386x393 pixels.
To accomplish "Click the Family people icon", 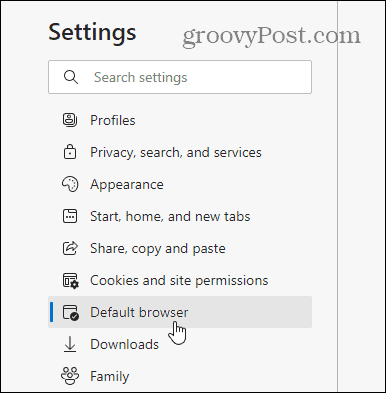I will pos(70,376).
